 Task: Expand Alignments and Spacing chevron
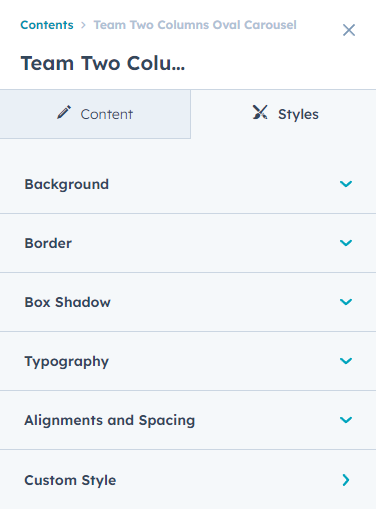[346, 420]
